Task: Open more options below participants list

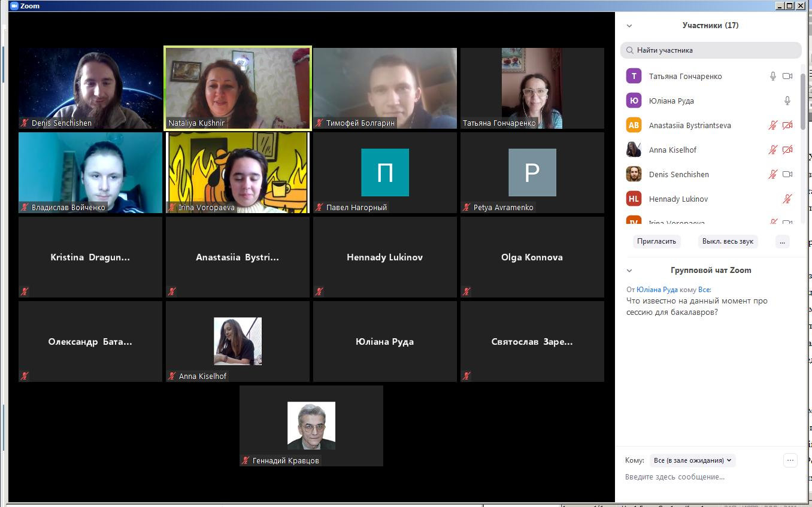Action: click(782, 241)
